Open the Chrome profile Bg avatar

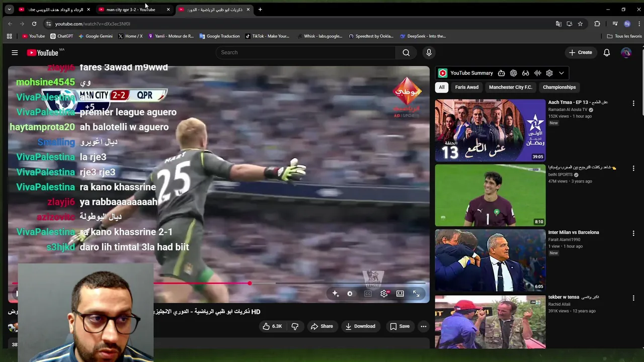click(x=627, y=24)
